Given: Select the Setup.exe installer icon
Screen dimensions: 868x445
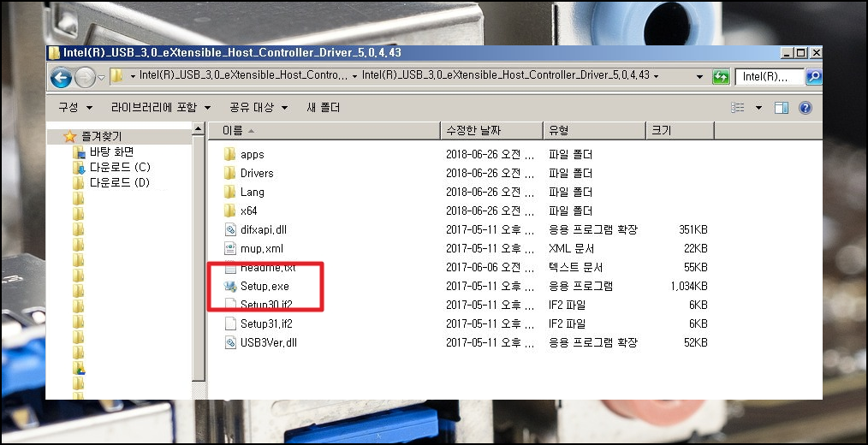Looking at the screenshot, I should click(x=230, y=286).
